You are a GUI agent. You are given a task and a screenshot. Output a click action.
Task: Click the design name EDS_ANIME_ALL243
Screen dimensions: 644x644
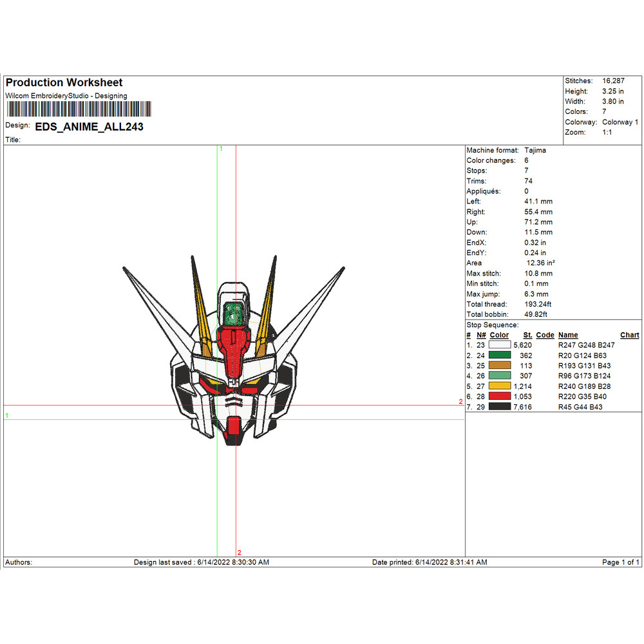[89, 127]
